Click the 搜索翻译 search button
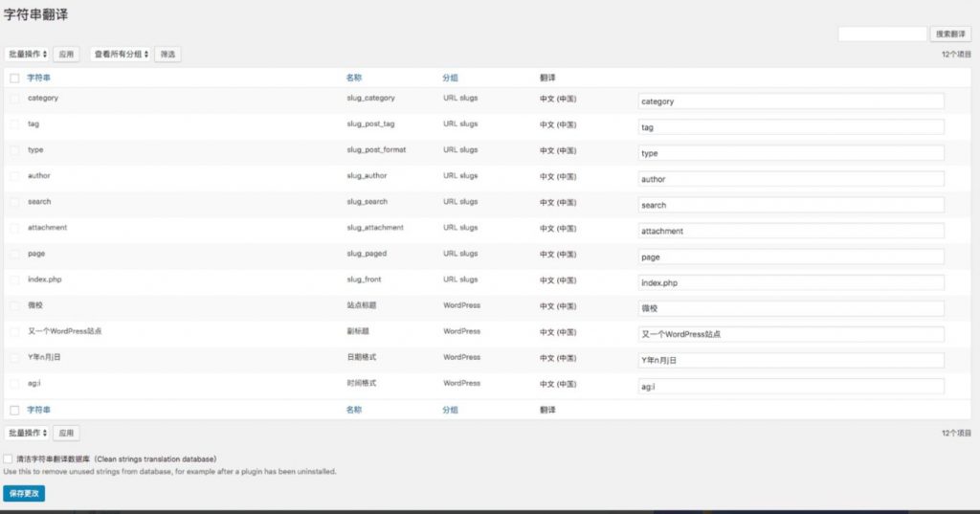 pos(950,34)
